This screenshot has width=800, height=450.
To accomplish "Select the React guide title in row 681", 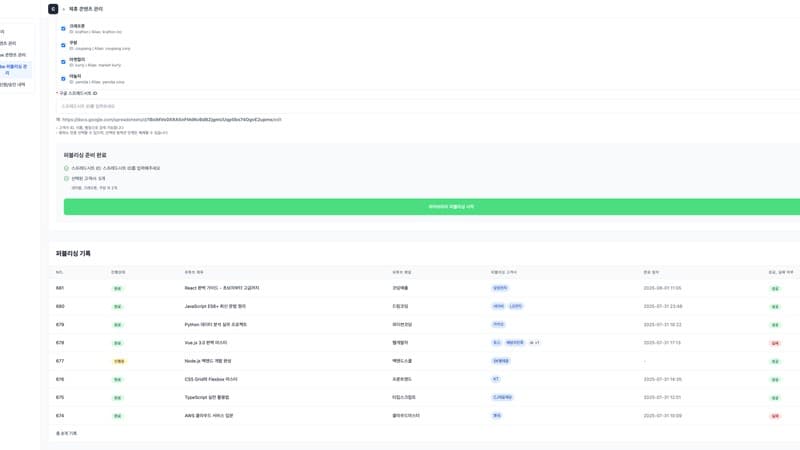I will 221,288.
